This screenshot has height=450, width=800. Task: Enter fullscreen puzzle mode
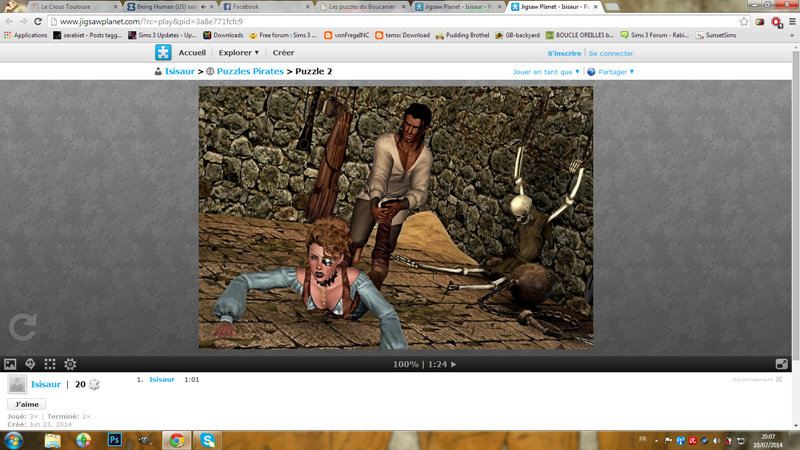click(782, 364)
